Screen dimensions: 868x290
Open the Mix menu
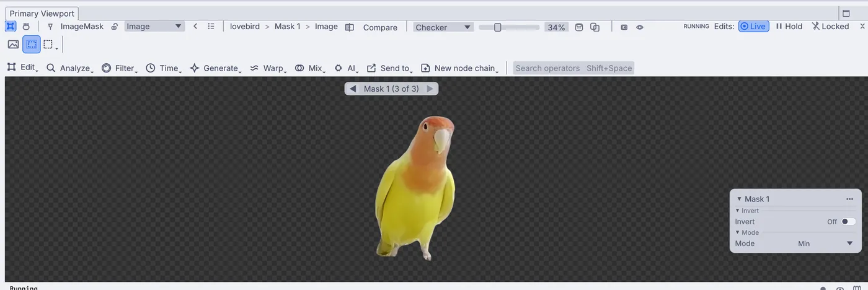pyautogui.click(x=311, y=68)
